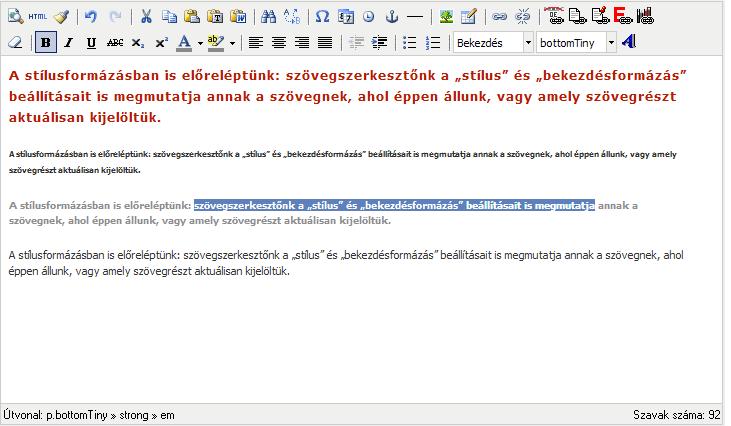Click 'p.bottomTiny' in the element path
This screenshot has height=426, width=731.
(x=76, y=414)
